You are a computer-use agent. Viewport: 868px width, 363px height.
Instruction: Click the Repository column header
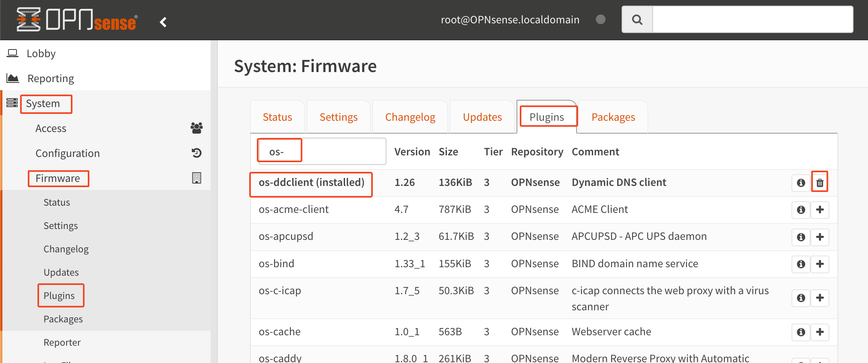[x=537, y=152]
